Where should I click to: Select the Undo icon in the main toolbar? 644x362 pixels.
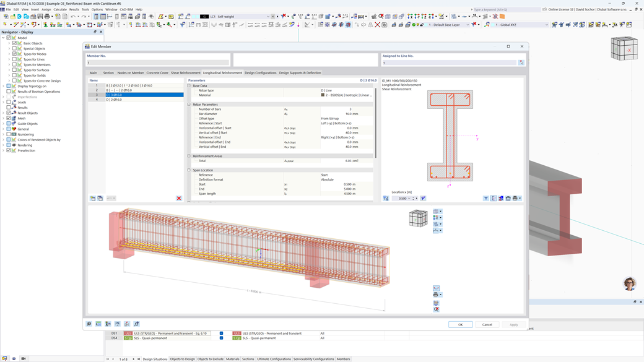[73, 17]
